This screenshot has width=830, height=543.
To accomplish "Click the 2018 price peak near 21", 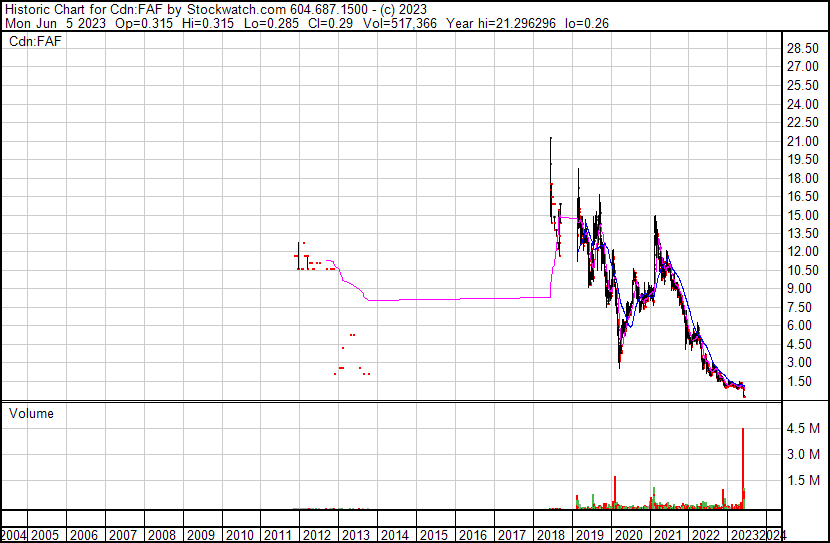I will click(x=550, y=142).
